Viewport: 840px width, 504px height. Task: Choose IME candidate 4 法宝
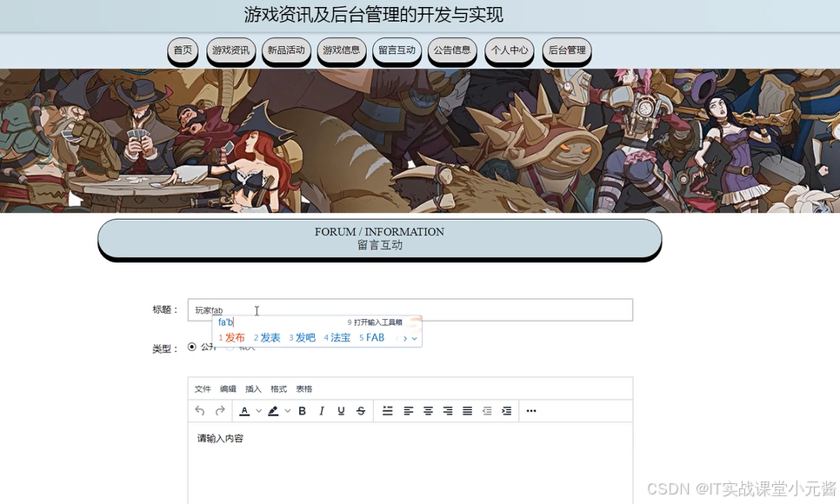(x=337, y=337)
